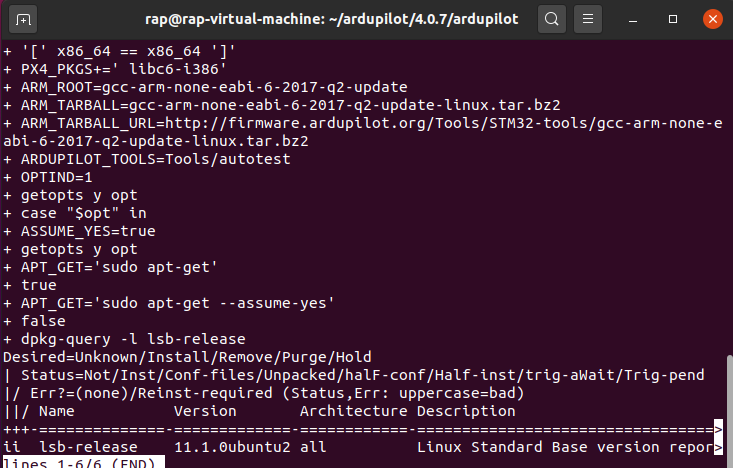
Task: Click the Version column header
Action: pos(205,411)
